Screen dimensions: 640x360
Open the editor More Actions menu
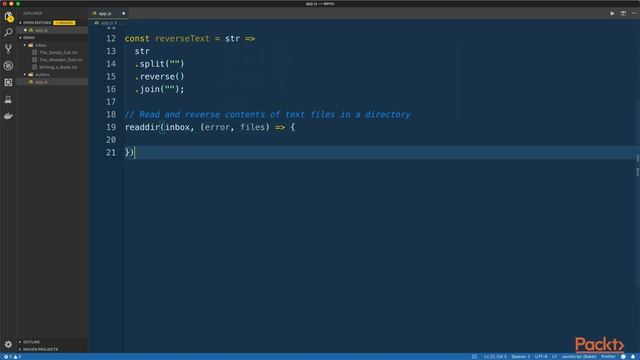point(634,13)
